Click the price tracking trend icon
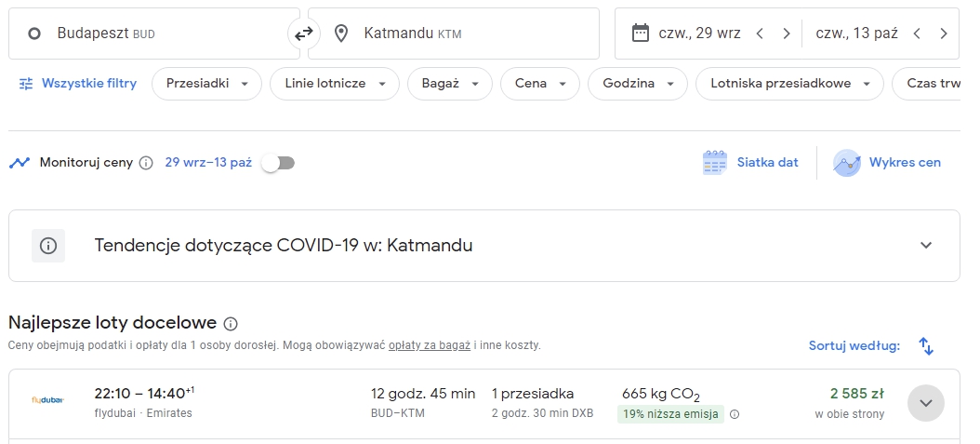 tap(20, 163)
